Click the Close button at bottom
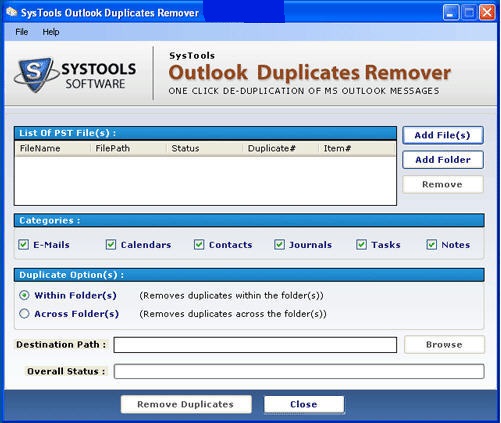Viewport: 501px width, 423px height. click(304, 404)
